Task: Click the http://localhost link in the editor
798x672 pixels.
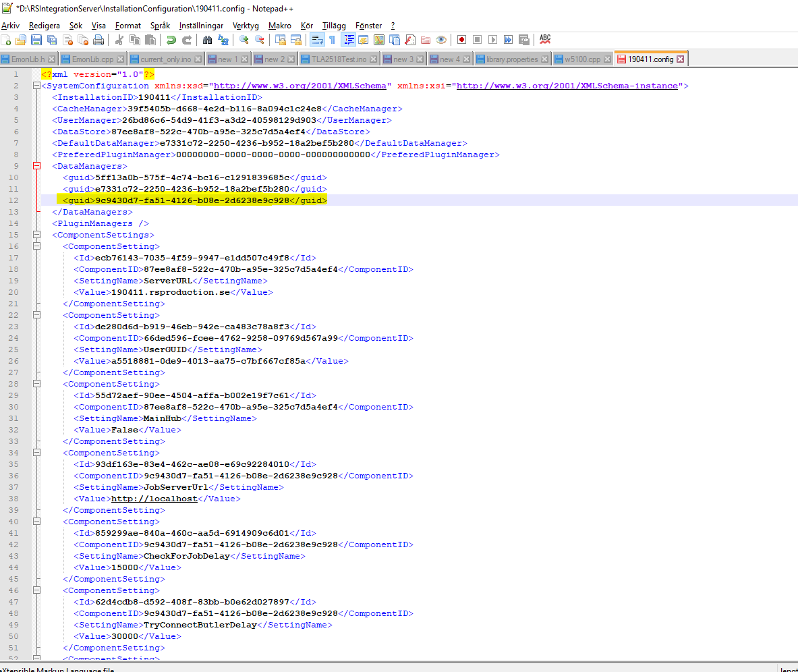Action: [x=154, y=499]
